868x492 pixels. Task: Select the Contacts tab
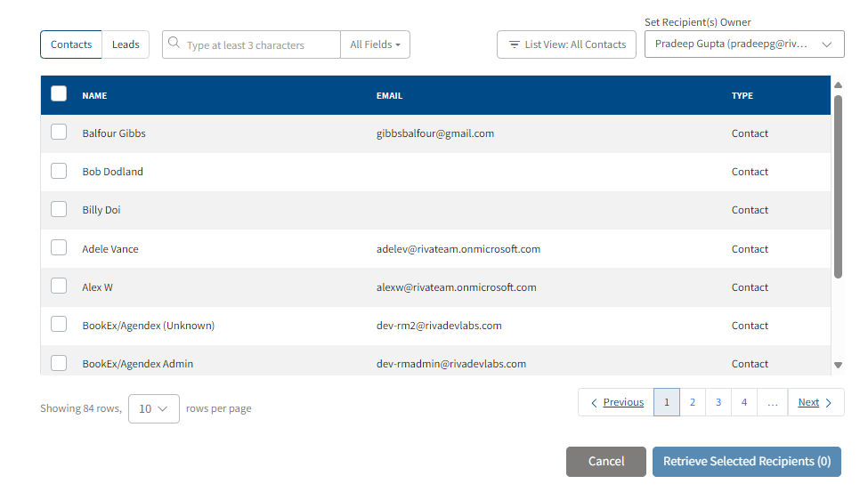tap(71, 44)
